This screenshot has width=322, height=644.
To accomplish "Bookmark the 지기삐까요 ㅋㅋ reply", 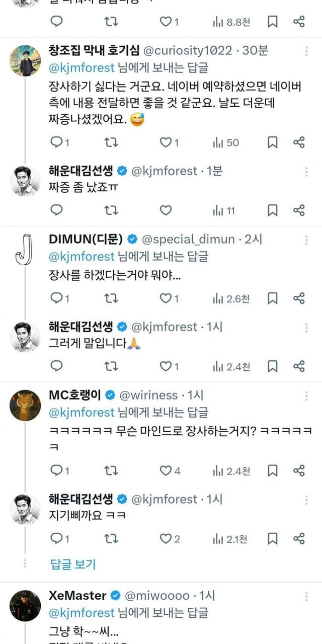I will coord(272,539).
